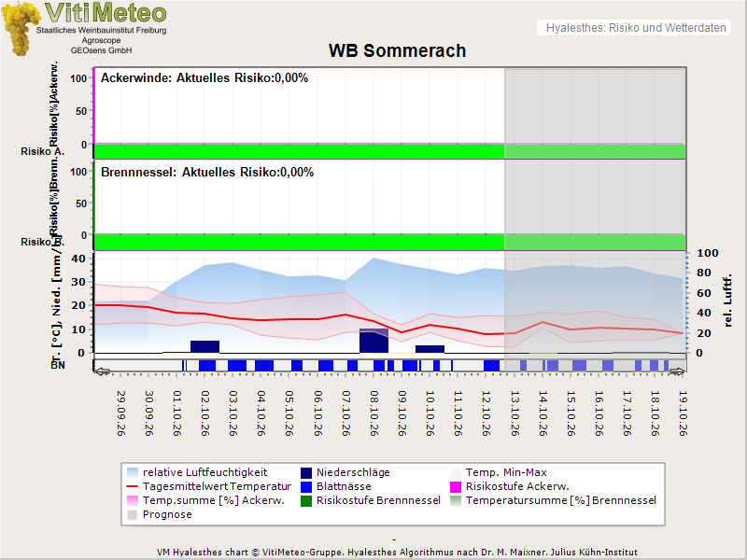This screenshot has width=747, height=560.
Task: Click the chart title 'WB Sommerach'
Action: point(398,51)
